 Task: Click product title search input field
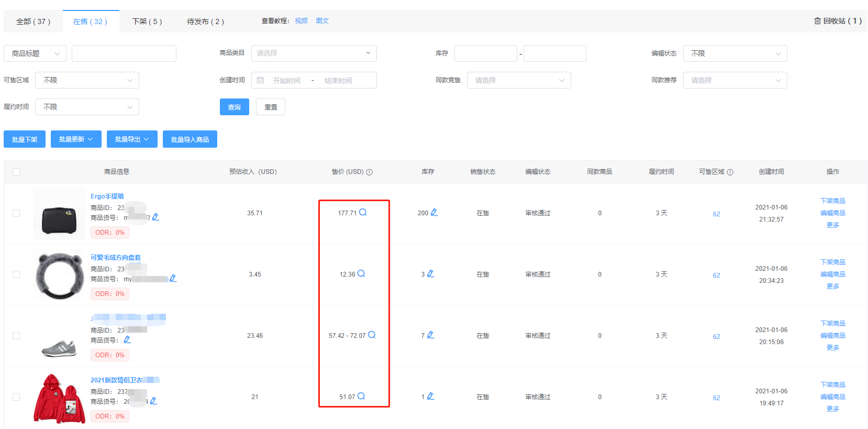pos(124,53)
